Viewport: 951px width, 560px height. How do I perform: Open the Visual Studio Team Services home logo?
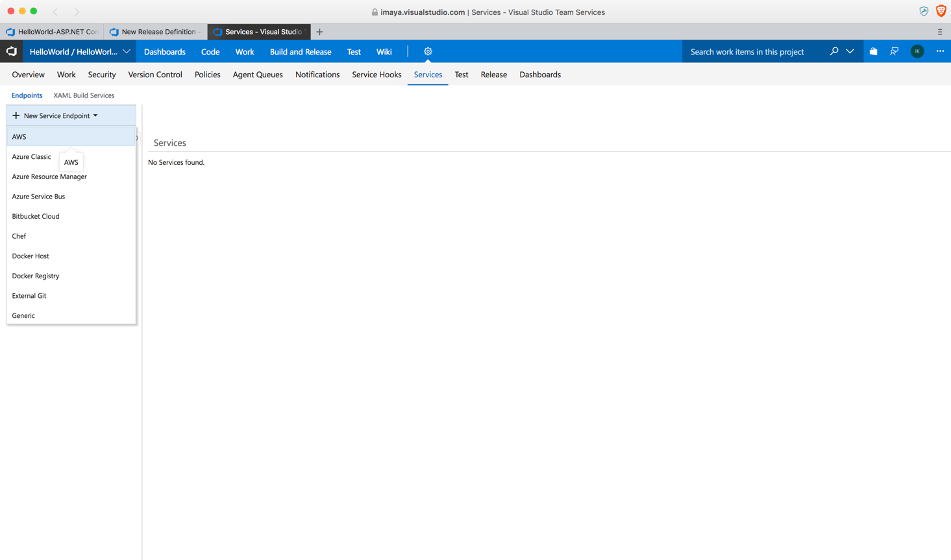(x=12, y=51)
